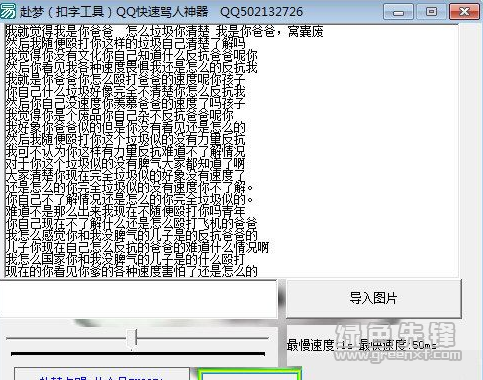Place cursor in last line starting 现在的你看见
This screenshot has width=483, height=380.
131,271
